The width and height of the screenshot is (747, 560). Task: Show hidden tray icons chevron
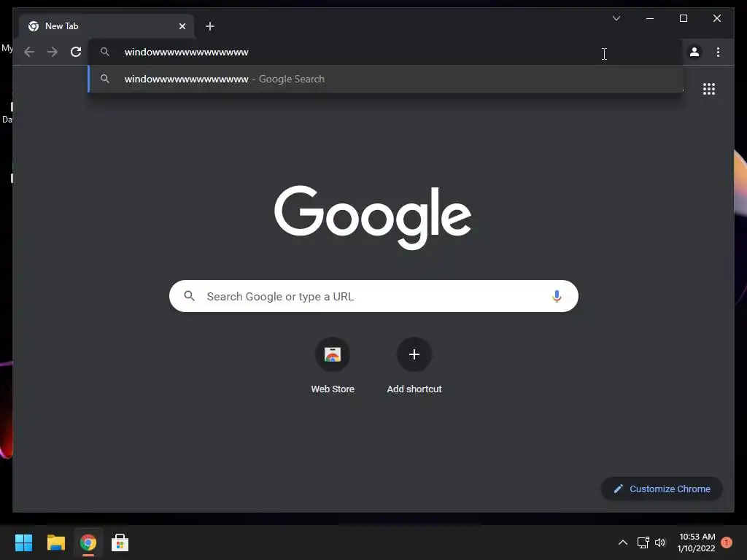623,542
